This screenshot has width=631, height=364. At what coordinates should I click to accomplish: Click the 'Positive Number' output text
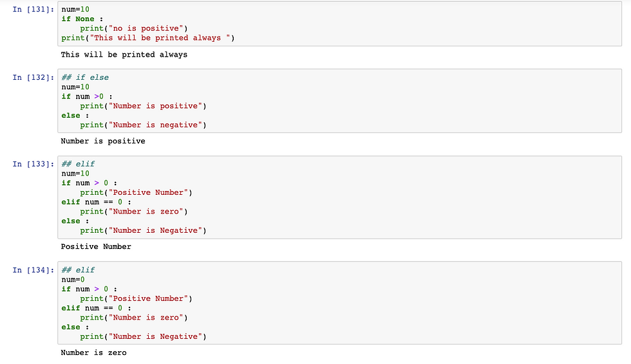point(96,247)
